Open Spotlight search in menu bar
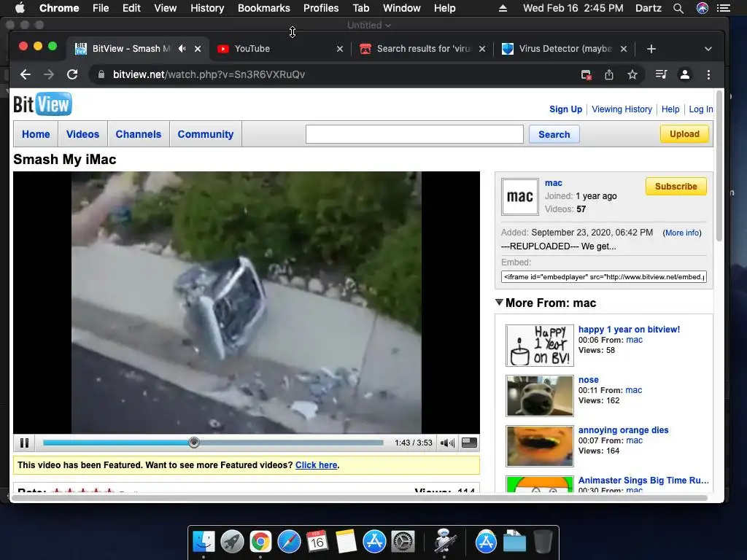Viewport: 747px width, 560px height. pos(678,8)
